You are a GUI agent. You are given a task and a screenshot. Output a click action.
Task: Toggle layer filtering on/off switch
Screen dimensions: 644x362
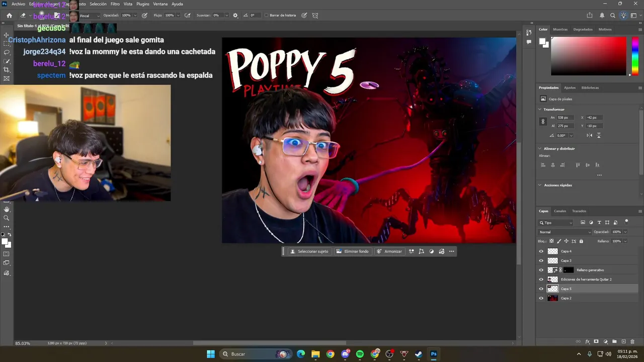click(x=626, y=221)
